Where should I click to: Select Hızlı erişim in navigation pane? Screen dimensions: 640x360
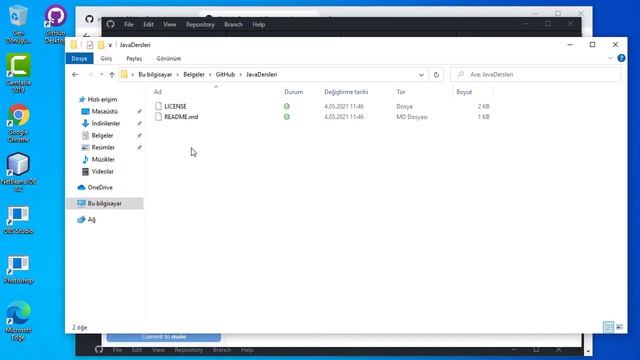pyautogui.click(x=102, y=99)
